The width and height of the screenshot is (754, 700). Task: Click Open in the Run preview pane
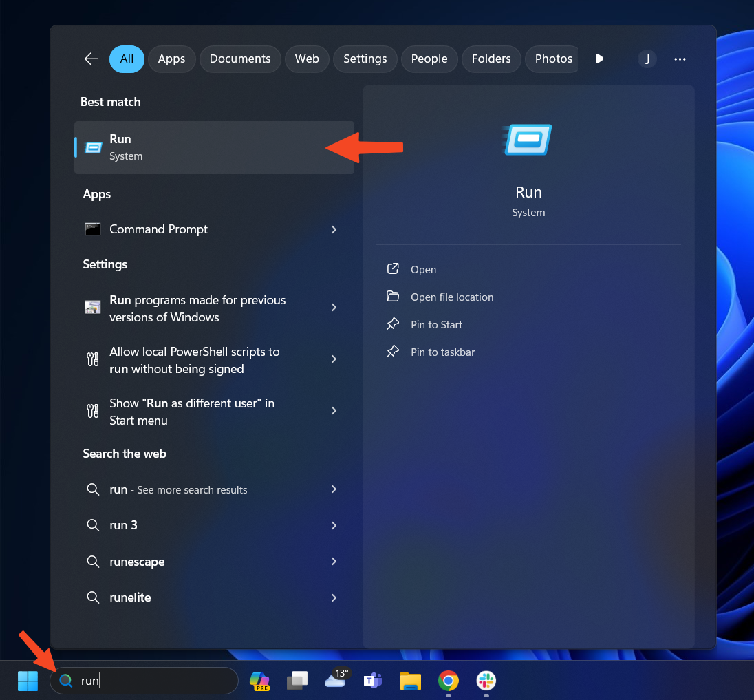(423, 269)
